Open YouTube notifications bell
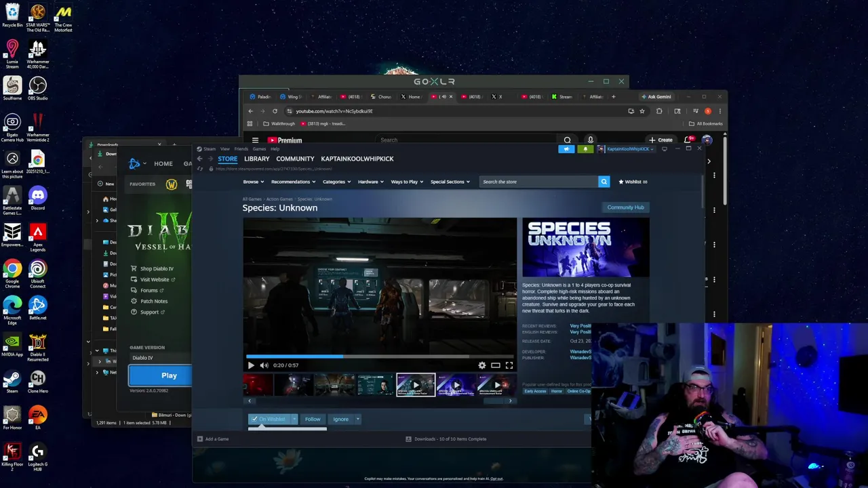This screenshot has width=868, height=488. [688, 140]
